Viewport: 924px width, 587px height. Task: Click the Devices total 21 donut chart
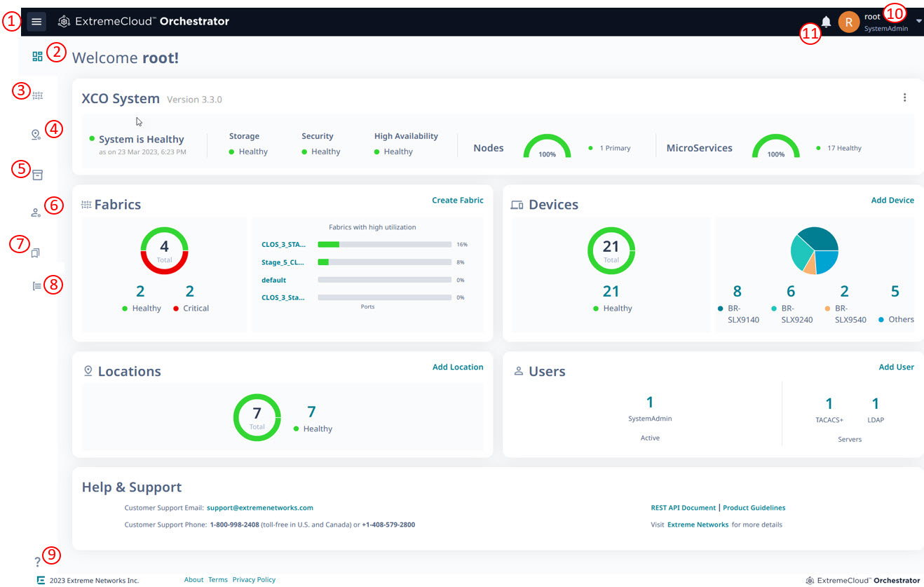pyautogui.click(x=611, y=250)
